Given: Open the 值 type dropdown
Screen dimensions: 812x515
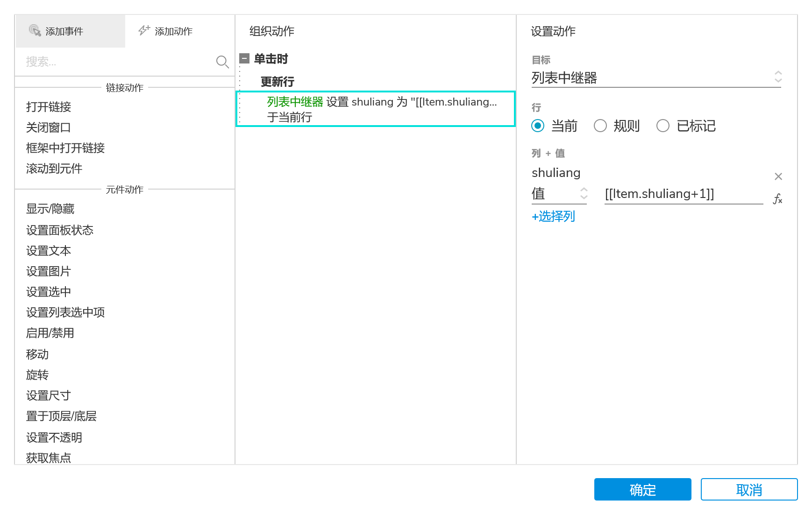Looking at the screenshot, I should coord(559,194).
